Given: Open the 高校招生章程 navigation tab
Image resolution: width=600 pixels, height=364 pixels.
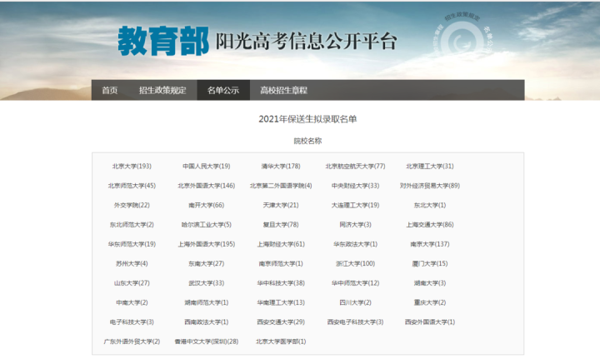Looking at the screenshot, I should (283, 90).
